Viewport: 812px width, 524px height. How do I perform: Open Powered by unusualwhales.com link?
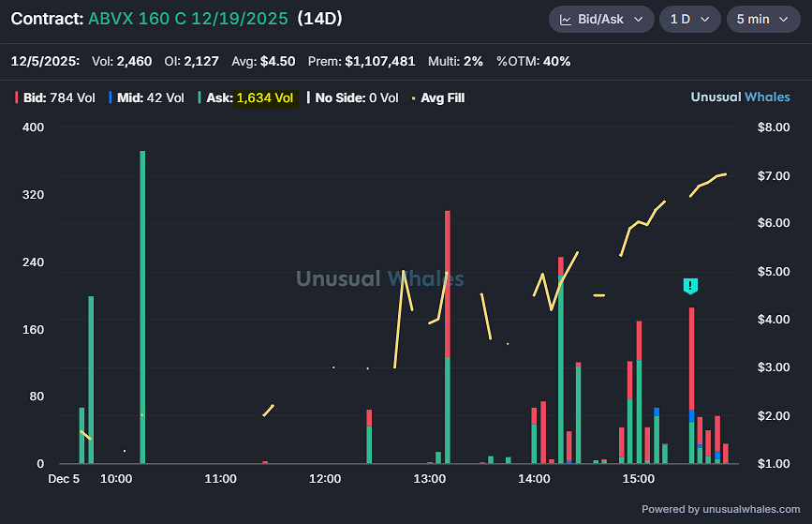720,509
